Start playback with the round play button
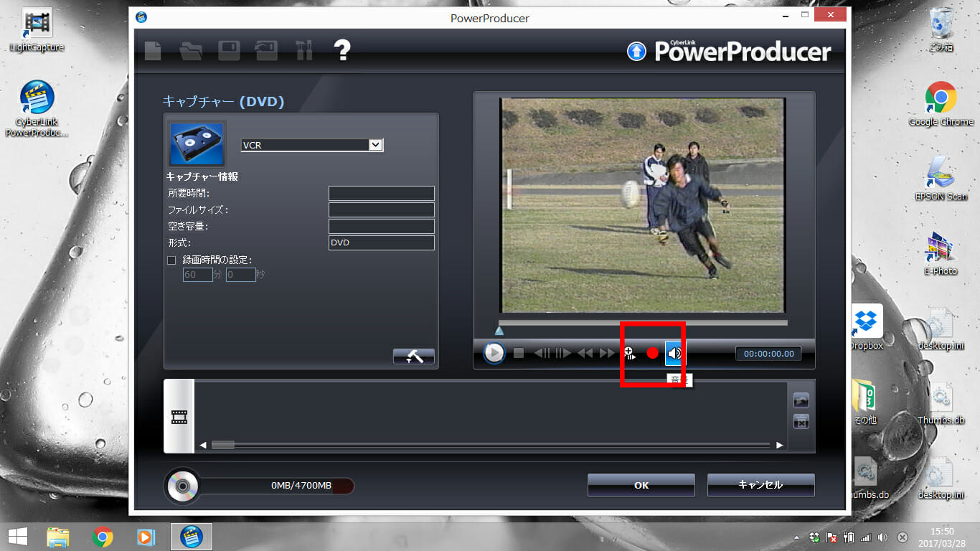980x551 pixels. click(x=494, y=353)
